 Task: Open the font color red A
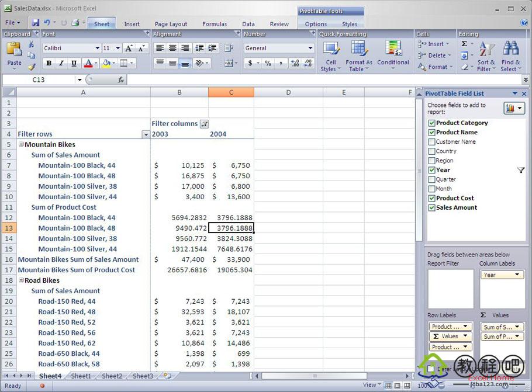[x=88, y=63]
